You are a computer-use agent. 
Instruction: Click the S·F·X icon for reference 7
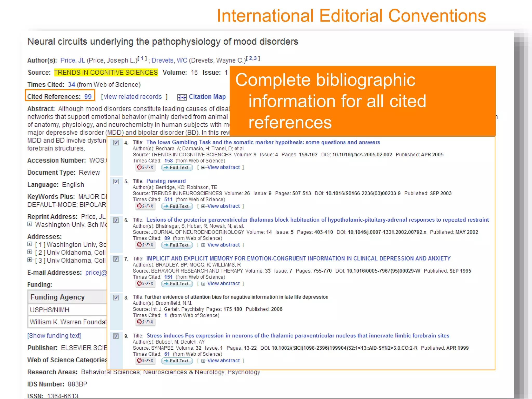[145, 283]
